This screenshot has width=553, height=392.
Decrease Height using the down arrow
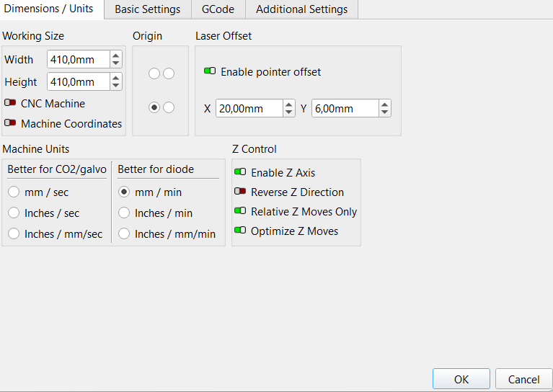[115, 86]
